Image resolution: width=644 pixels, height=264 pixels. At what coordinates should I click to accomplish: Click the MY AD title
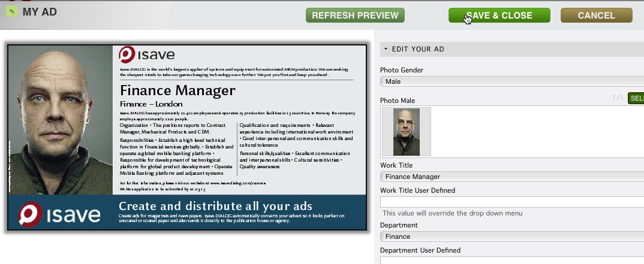[40, 12]
